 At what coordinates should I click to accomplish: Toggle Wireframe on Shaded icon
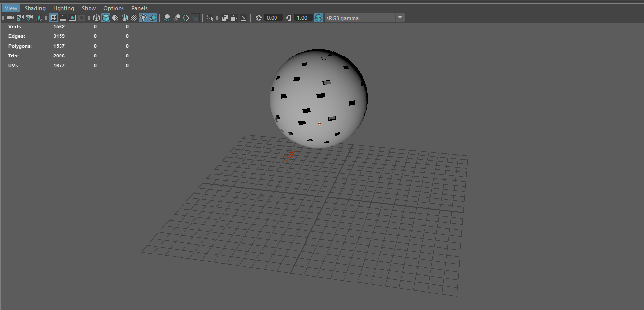click(x=124, y=18)
